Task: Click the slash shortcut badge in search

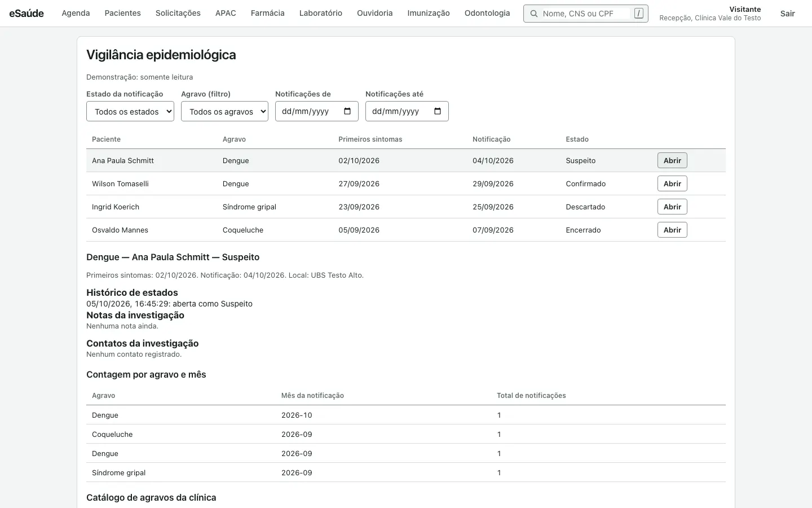Action: point(638,14)
